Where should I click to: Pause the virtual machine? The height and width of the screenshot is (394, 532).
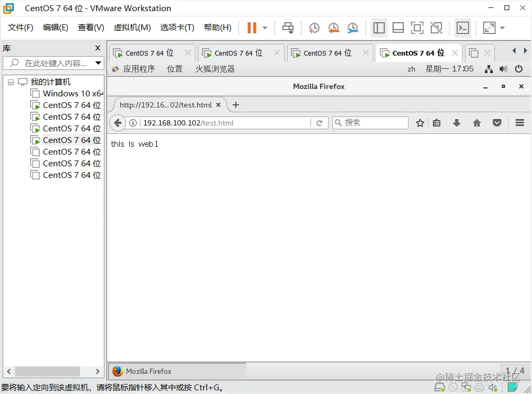[252, 28]
